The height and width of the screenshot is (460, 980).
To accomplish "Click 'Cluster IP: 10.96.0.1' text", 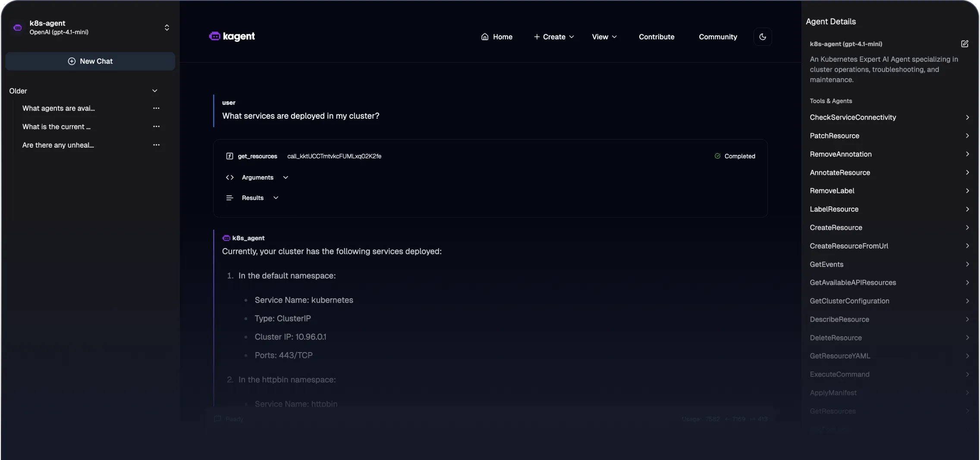I will tap(290, 337).
